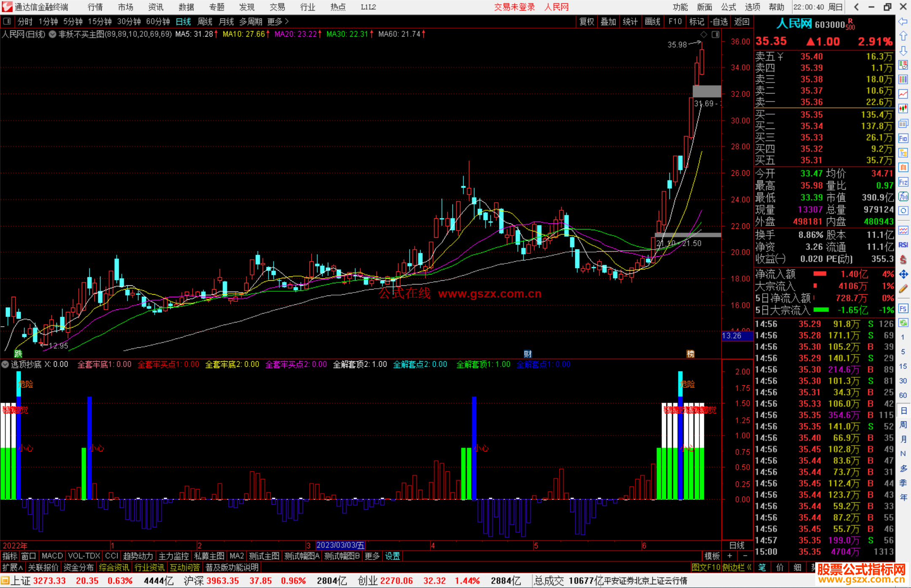This screenshot has height=588, width=911.
Task: Toggle the 非妖不买主图 indicator round button
Action: click(x=52, y=34)
